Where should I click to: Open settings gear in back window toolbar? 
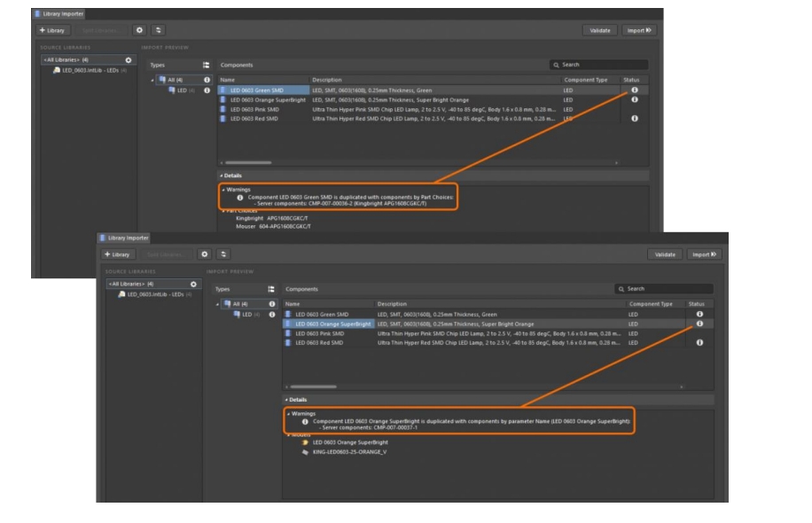pyautogui.click(x=139, y=30)
